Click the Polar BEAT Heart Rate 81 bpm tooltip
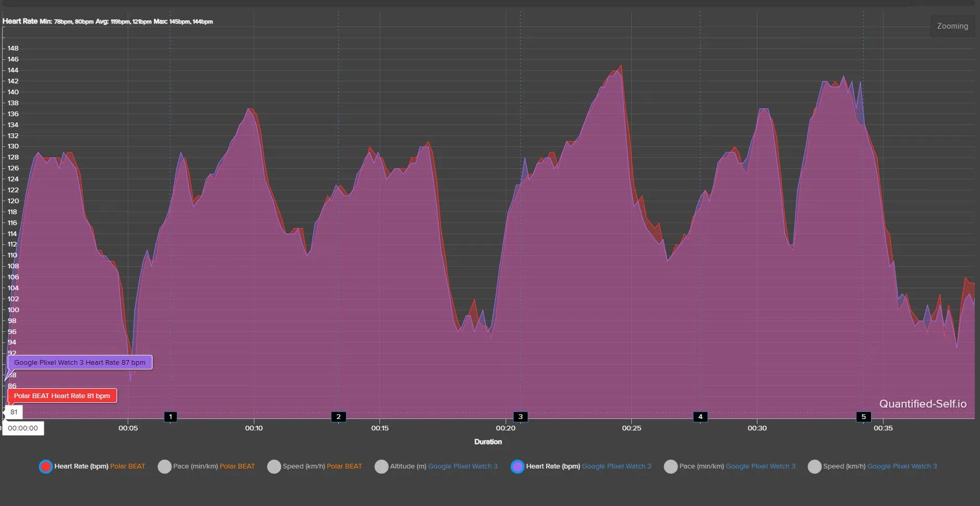 tap(62, 396)
